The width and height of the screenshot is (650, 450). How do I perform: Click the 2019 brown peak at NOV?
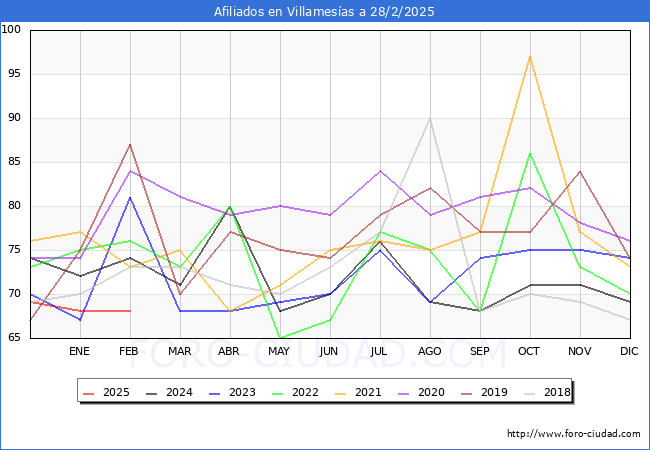point(580,171)
